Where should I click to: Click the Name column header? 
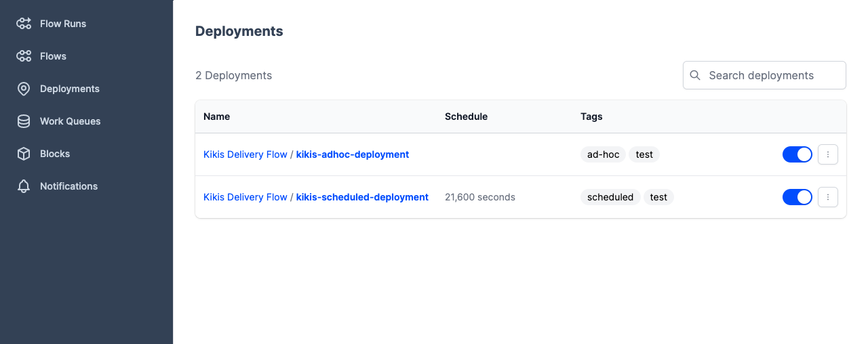tap(217, 116)
